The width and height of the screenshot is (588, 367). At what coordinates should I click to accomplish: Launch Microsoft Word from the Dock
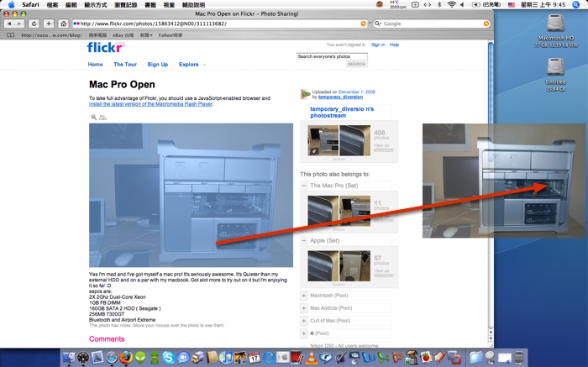pos(369,357)
